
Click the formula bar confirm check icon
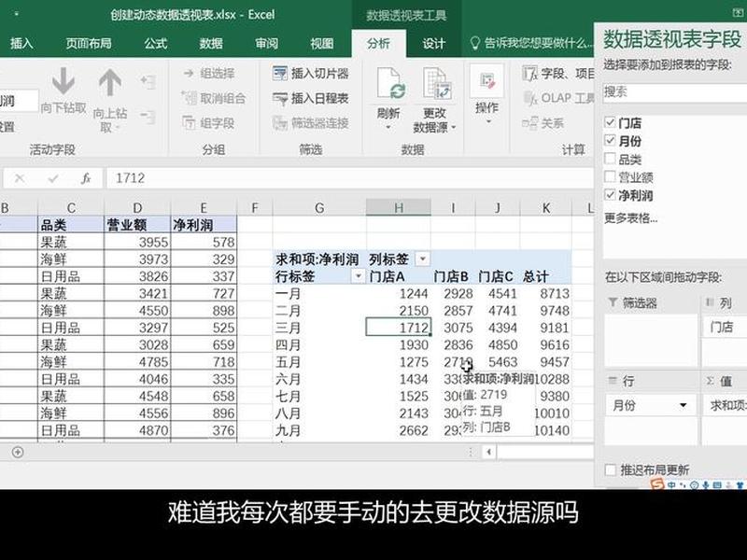(53, 178)
